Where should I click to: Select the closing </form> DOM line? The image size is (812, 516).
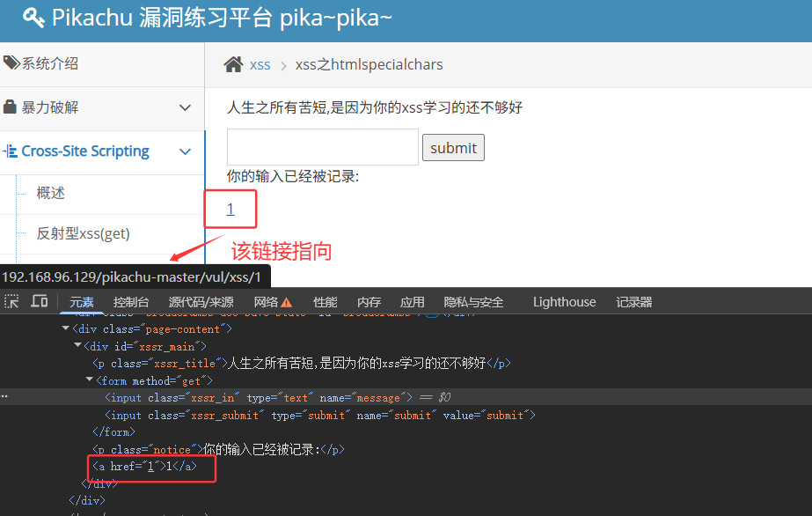click(114, 431)
